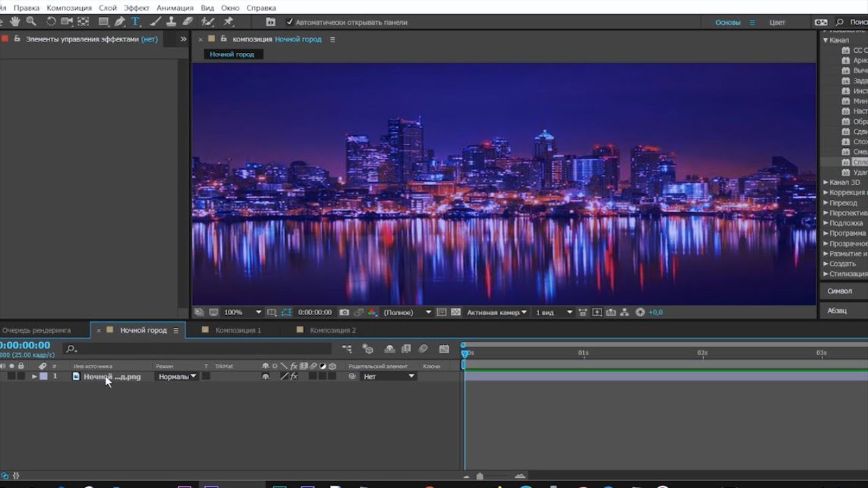Select the Pan Behind anchor point tool
Viewport: 868px width, 488px height.
pyautogui.click(x=83, y=22)
